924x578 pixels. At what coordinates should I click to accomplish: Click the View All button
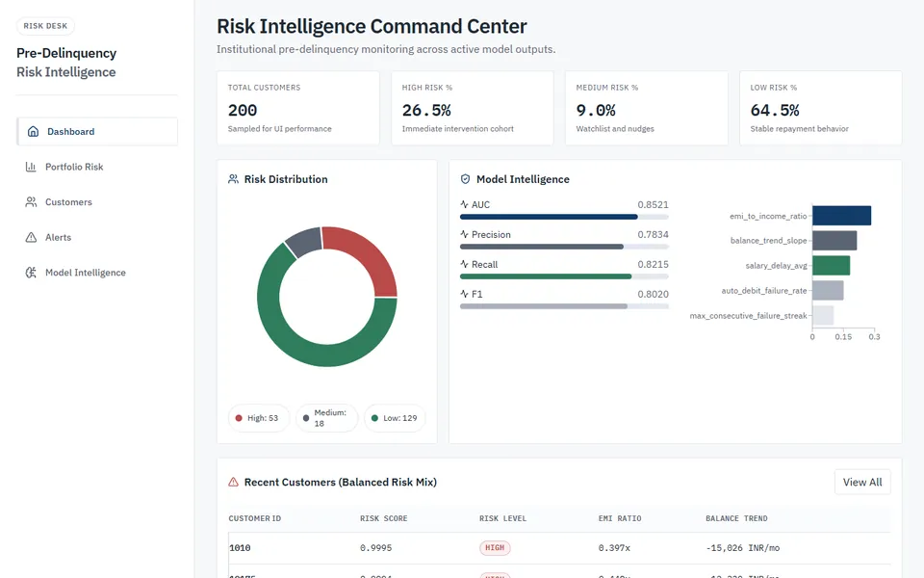click(862, 482)
